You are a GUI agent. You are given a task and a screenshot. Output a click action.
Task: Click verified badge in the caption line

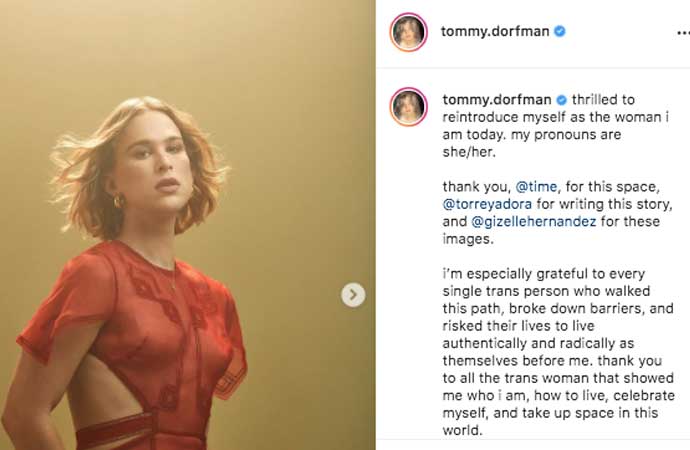tap(561, 100)
